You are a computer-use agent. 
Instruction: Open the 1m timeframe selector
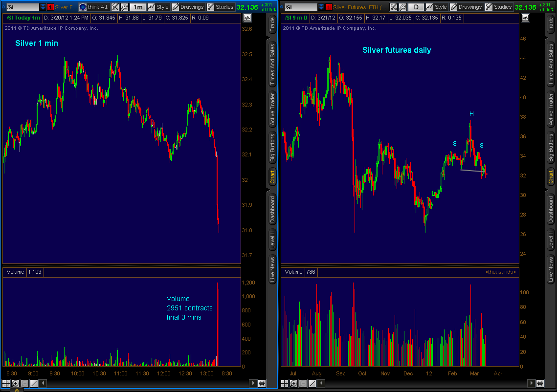[x=138, y=7]
